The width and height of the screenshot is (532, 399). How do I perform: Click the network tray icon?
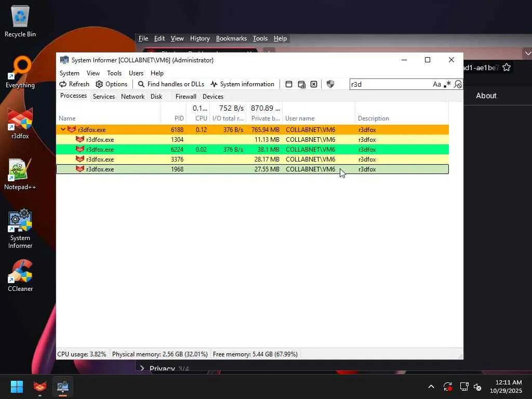pyautogui.click(x=464, y=387)
